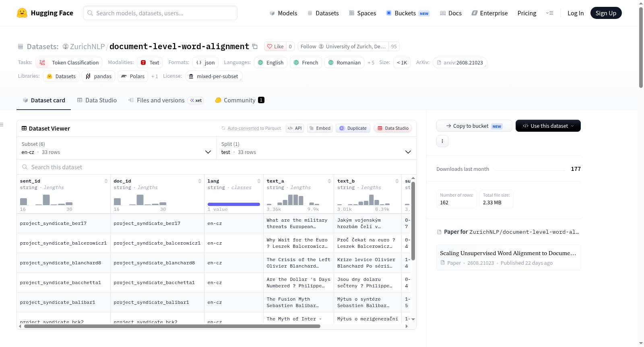Expand the Subset en-cz dropdown
Viewport: 644px width, 347px height.
(x=117, y=148)
